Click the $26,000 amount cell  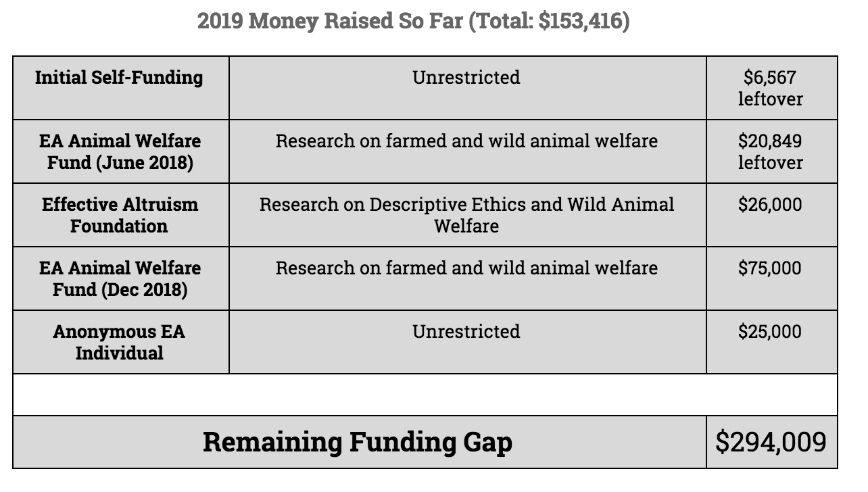(770, 205)
